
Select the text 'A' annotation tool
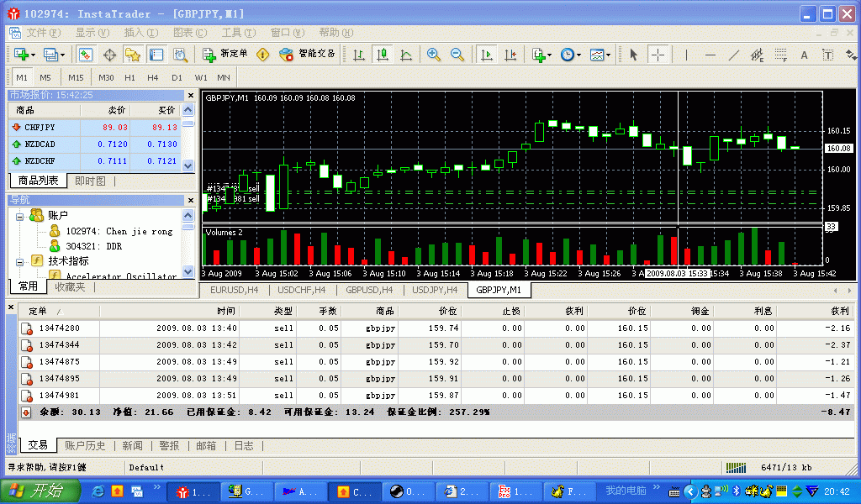[804, 55]
